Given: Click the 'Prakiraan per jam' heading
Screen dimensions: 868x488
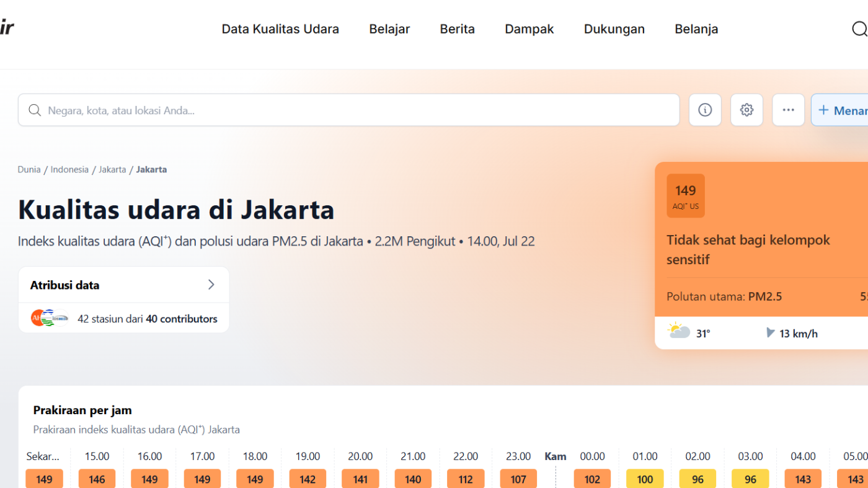Looking at the screenshot, I should pos(82,410).
